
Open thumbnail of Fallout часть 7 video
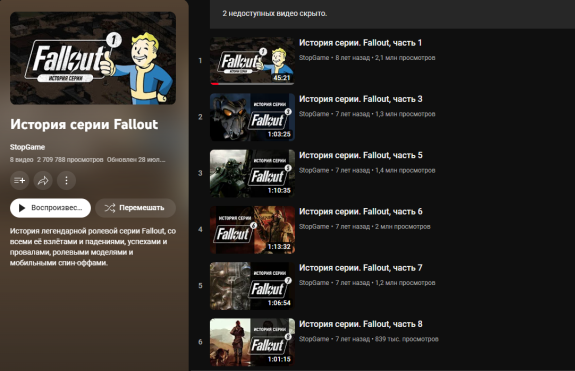252,286
